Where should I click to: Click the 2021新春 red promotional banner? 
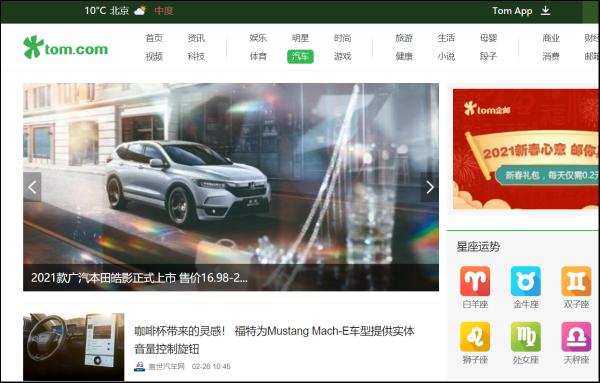(526, 149)
